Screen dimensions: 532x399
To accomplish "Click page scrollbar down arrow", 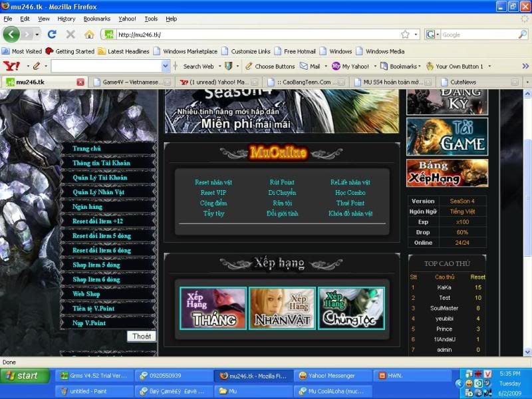I will coord(527,352).
